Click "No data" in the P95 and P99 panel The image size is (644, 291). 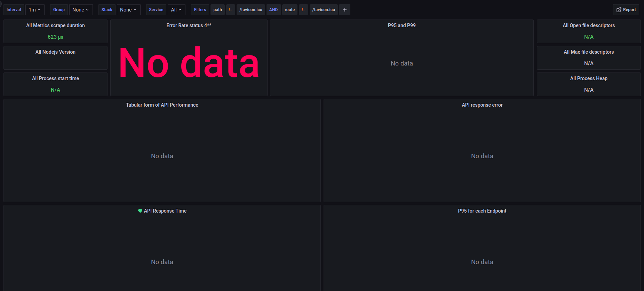(x=402, y=63)
